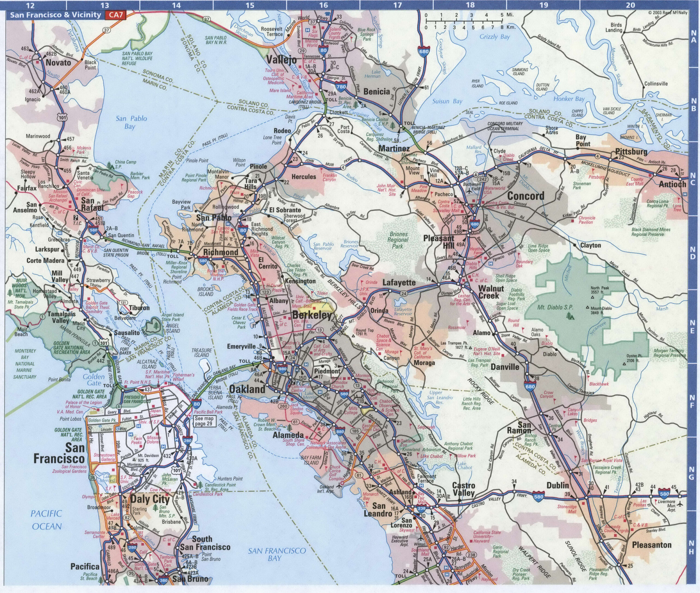Select the 'Clayton' town label

tap(590, 245)
